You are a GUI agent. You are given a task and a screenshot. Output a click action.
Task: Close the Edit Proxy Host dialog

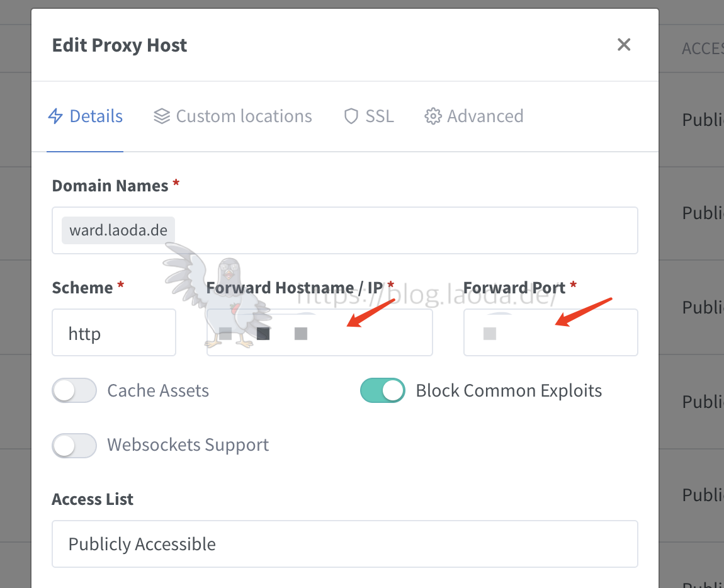point(624,45)
